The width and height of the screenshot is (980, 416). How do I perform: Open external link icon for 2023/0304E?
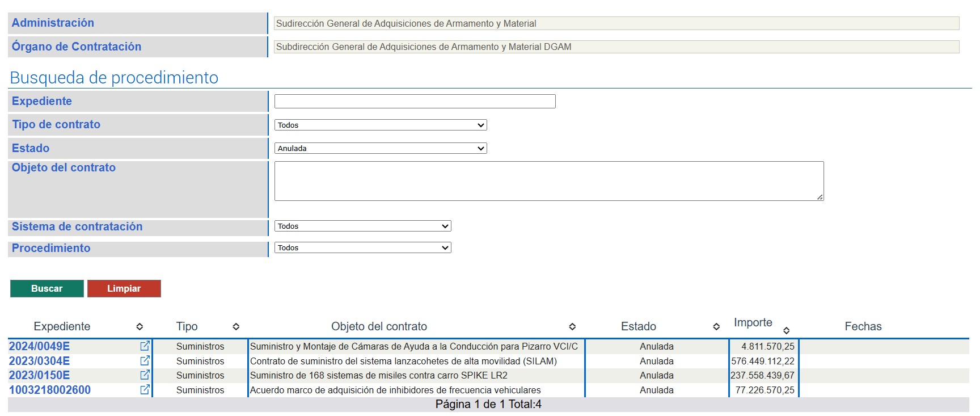tap(145, 360)
